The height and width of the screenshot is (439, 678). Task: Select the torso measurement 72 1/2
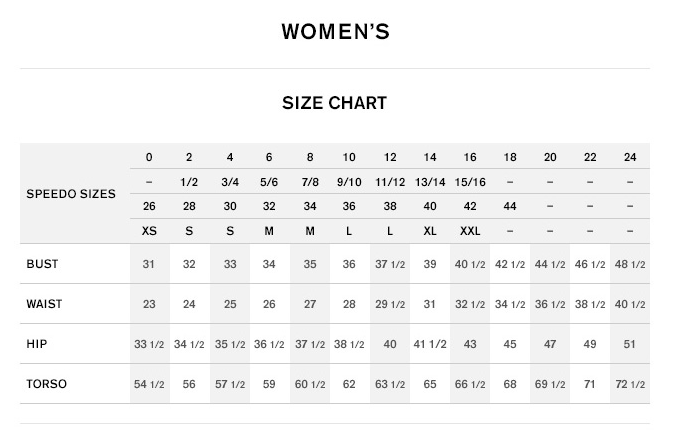coord(630,384)
